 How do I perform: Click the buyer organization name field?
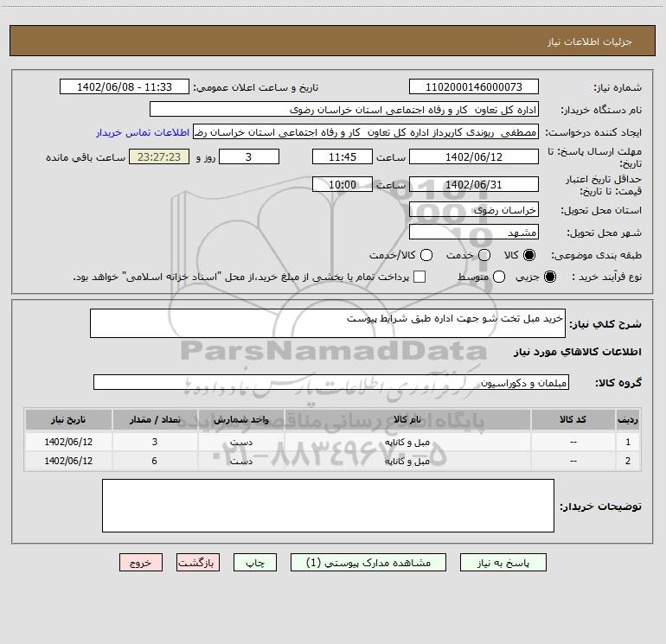pyautogui.click(x=344, y=110)
